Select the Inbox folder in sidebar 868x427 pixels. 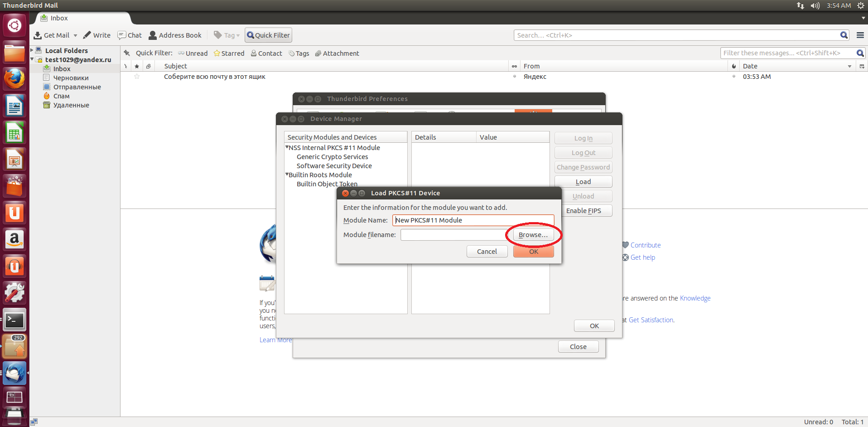tap(62, 69)
